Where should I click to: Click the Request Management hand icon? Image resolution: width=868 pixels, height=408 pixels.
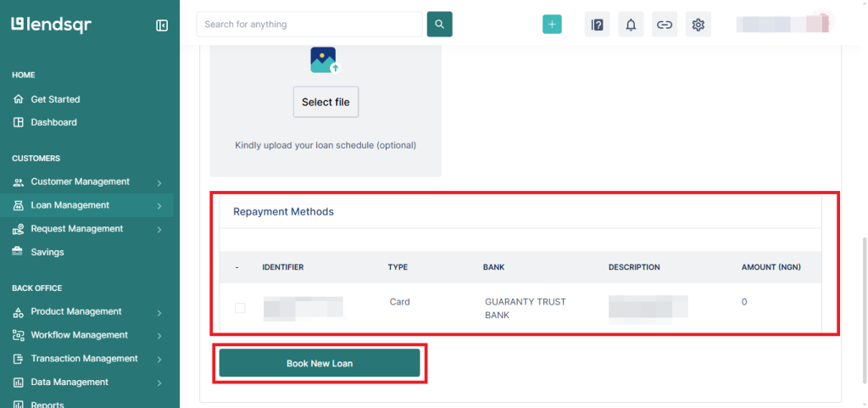coord(19,229)
